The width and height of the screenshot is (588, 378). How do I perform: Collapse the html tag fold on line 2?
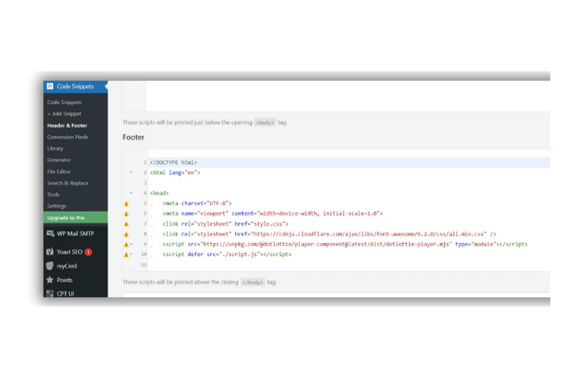click(131, 172)
